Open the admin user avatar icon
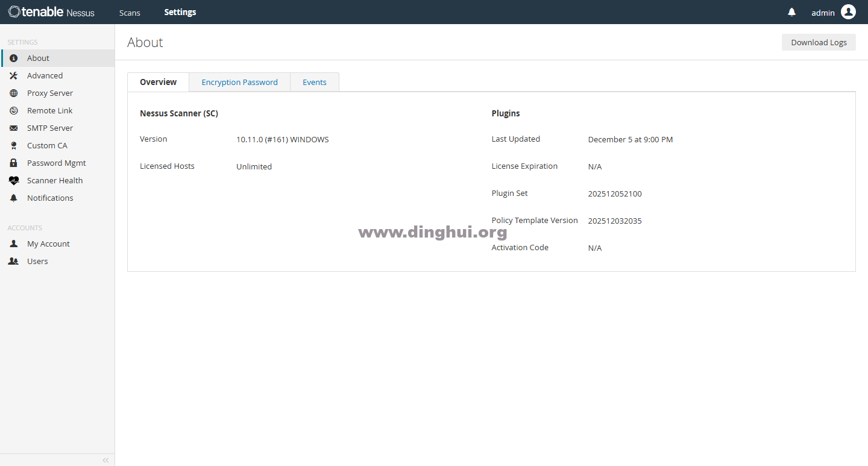The image size is (868, 466). pyautogui.click(x=848, y=12)
